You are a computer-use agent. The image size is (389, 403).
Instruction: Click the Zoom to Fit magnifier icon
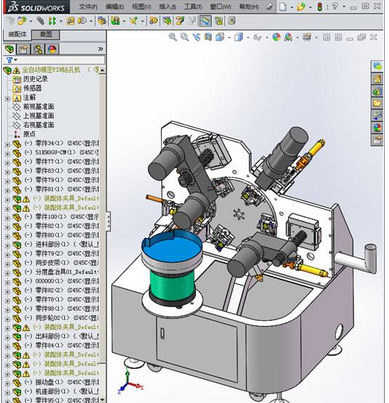pyautogui.click(x=173, y=37)
